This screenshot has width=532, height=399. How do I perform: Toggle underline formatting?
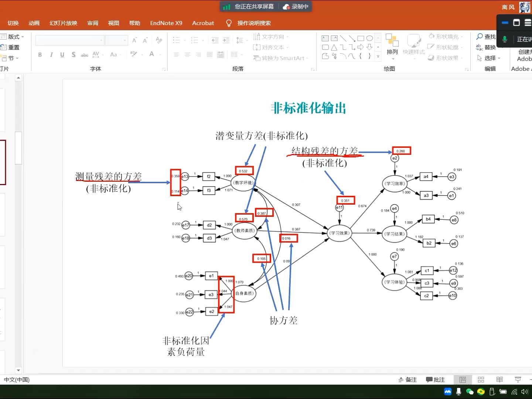[62, 55]
